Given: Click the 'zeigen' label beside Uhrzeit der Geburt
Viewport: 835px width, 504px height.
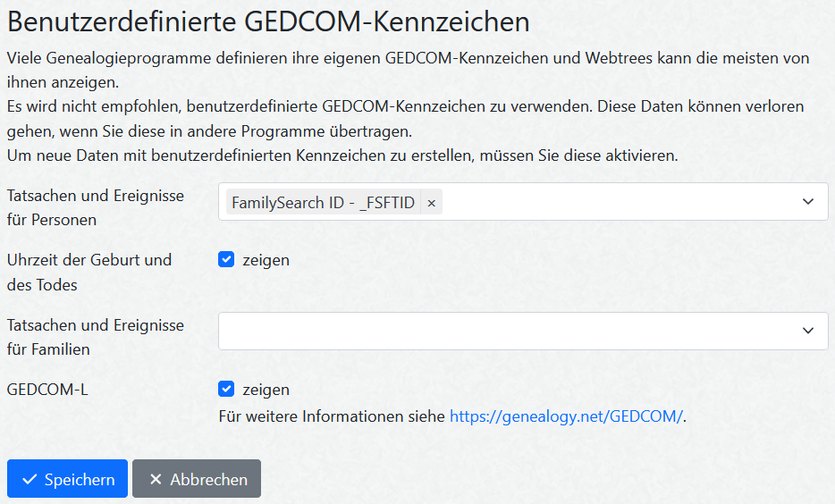Looking at the screenshot, I should click(x=266, y=260).
